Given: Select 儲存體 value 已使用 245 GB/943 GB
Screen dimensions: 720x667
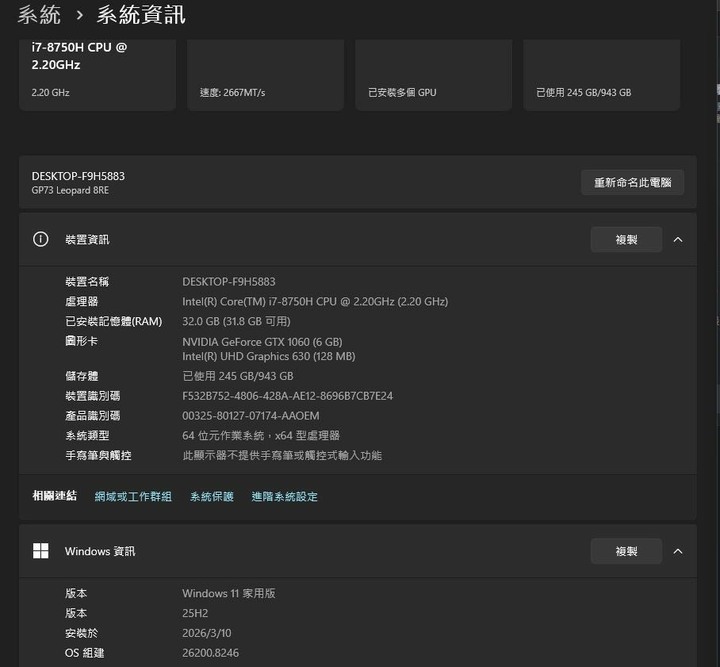Looking at the screenshot, I should click(x=238, y=376).
